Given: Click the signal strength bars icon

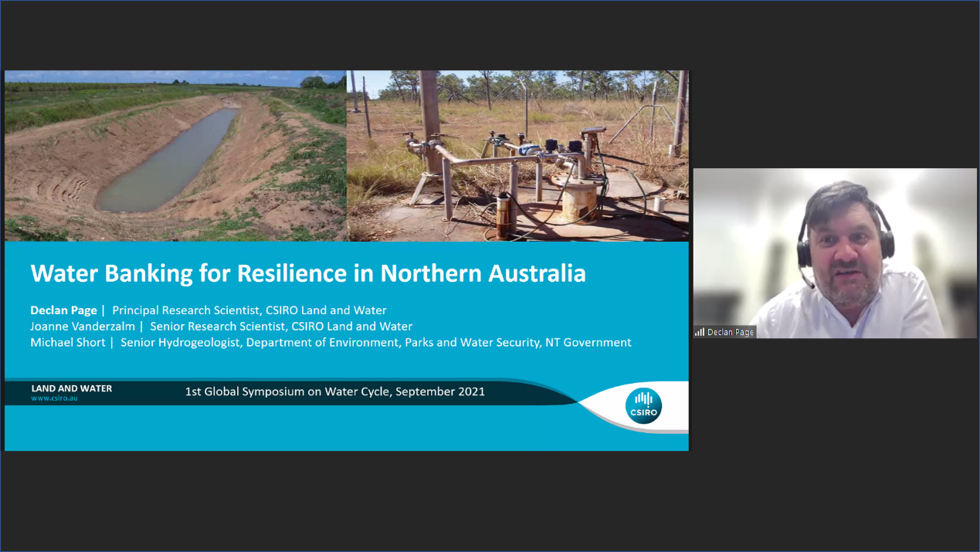Looking at the screenshot, I should point(699,332).
